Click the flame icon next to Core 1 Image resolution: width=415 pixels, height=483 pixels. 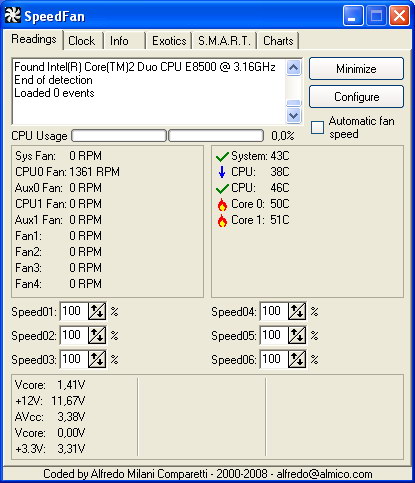click(x=222, y=220)
